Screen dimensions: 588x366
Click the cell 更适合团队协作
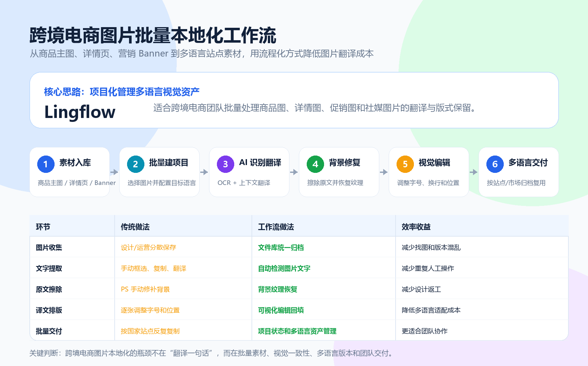[424, 331]
